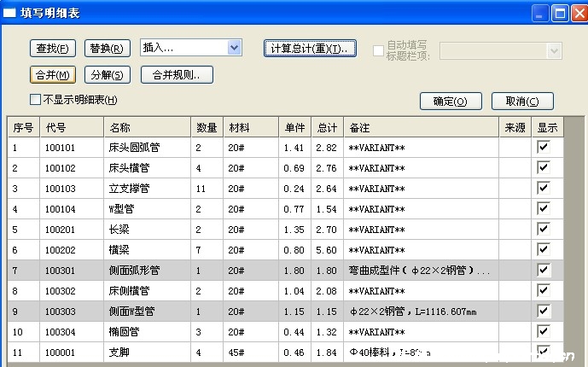This screenshot has height=367, width=588.
Task: Toggle 显示 checkbox for 横梁 row
Action: coord(544,249)
